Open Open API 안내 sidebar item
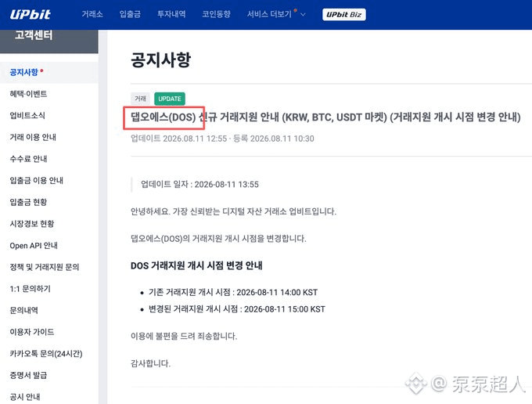 pyautogui.click(x=34, y=246)
